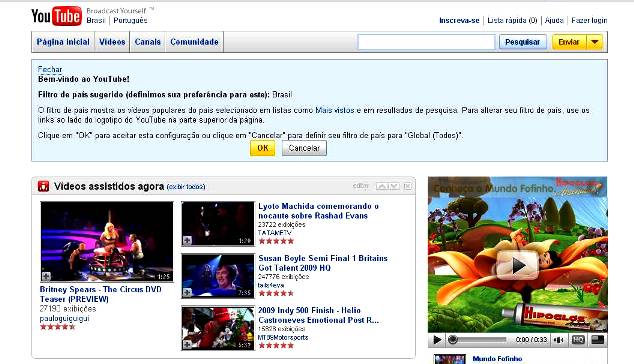Click the Fazer login link
Viewport: 634px width, 364px height.
coord(589,20)
